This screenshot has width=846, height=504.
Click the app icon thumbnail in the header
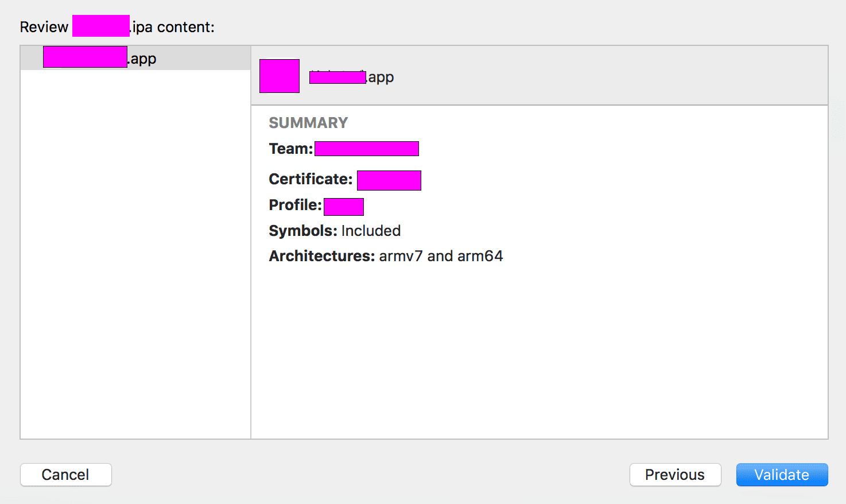pyautogui.click(x=280, y=76)
